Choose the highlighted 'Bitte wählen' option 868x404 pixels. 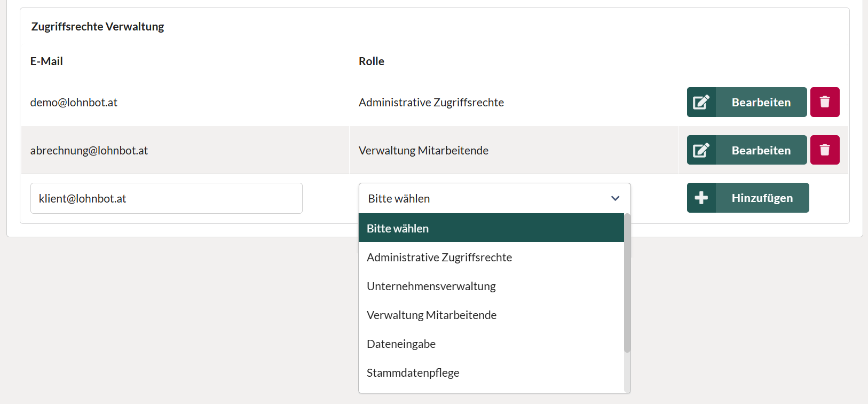[491, 228]
